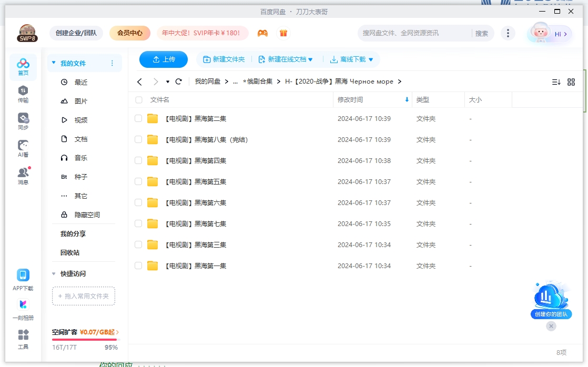This screenshot has height=367, width=588.
Task: Click the 年中大促 SVIP promo banner
Action: point(202,33)
